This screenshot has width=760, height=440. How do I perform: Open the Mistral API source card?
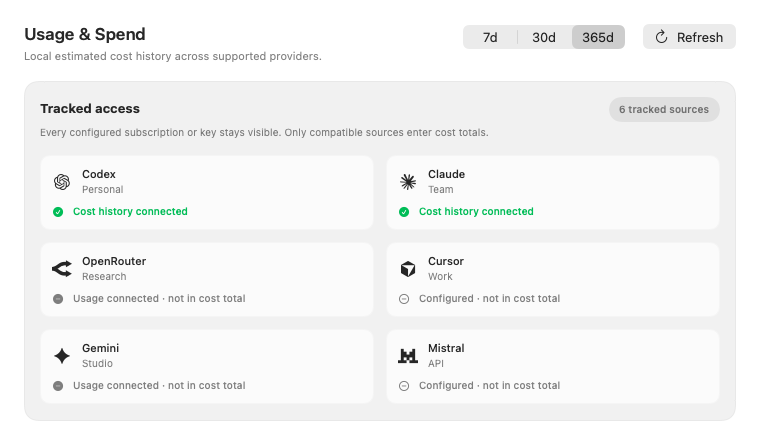(x=553, y=366)
